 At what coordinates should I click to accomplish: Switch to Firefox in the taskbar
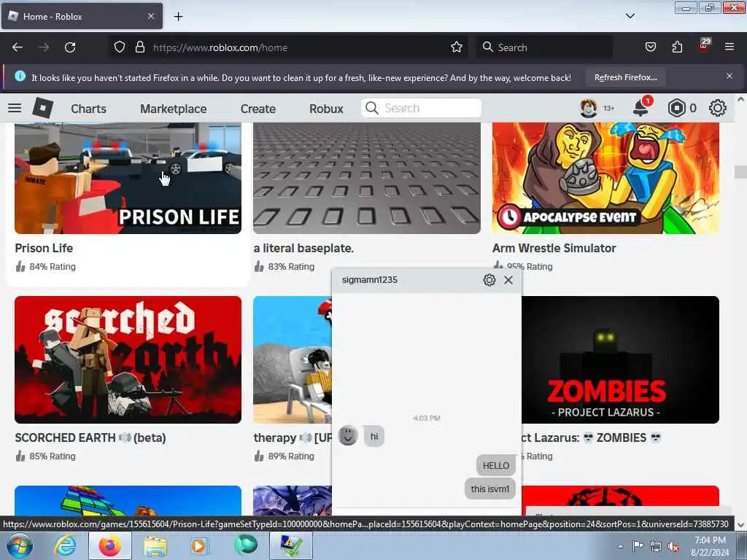110,545
